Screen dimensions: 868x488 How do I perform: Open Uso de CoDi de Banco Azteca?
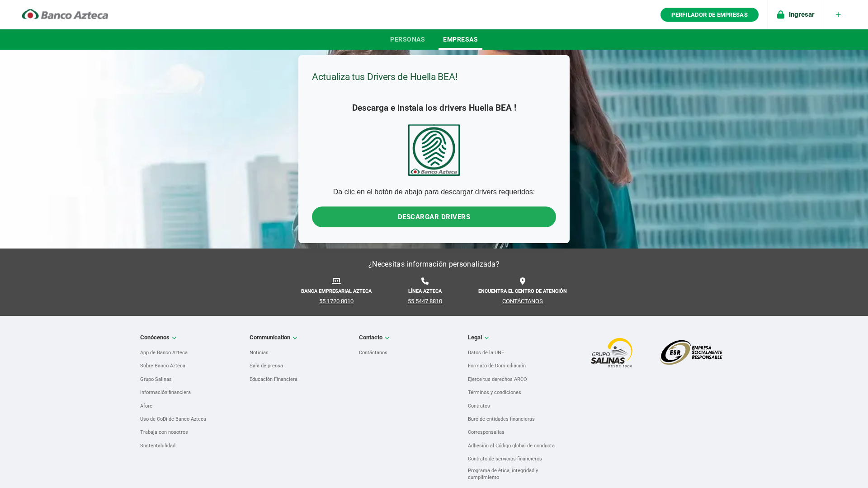173,419
